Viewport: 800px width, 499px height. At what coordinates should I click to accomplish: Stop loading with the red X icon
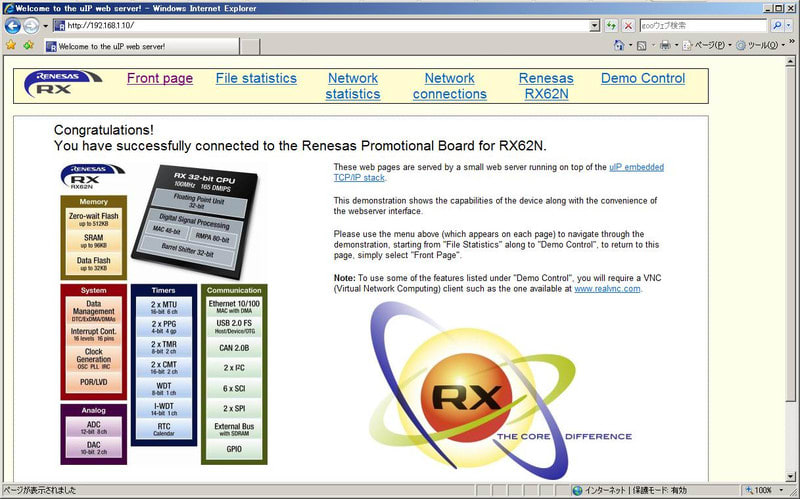coord(629,26)
